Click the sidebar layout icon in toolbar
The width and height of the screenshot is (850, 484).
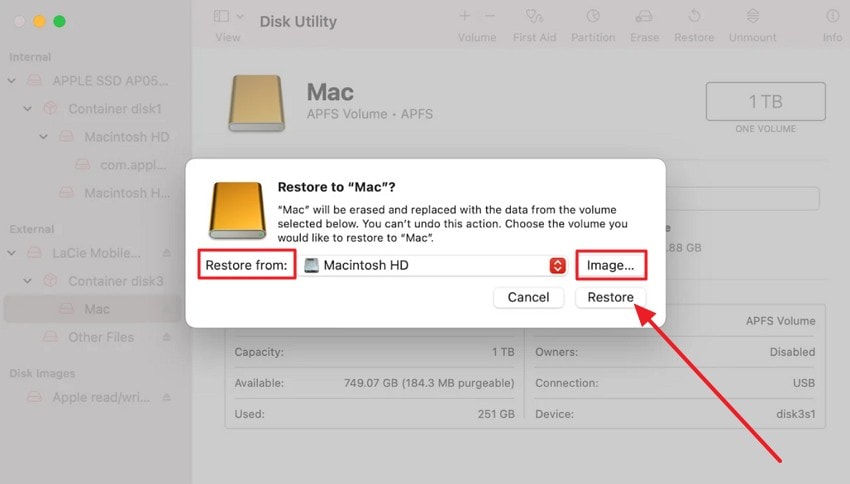click(221, 16)
